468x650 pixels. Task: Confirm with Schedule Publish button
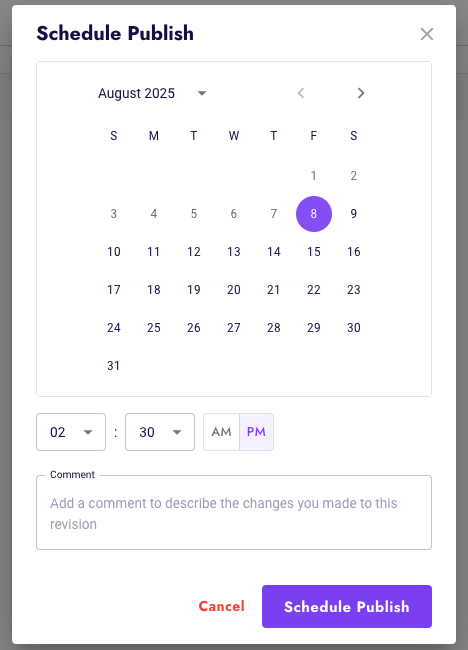coord(347,606)
